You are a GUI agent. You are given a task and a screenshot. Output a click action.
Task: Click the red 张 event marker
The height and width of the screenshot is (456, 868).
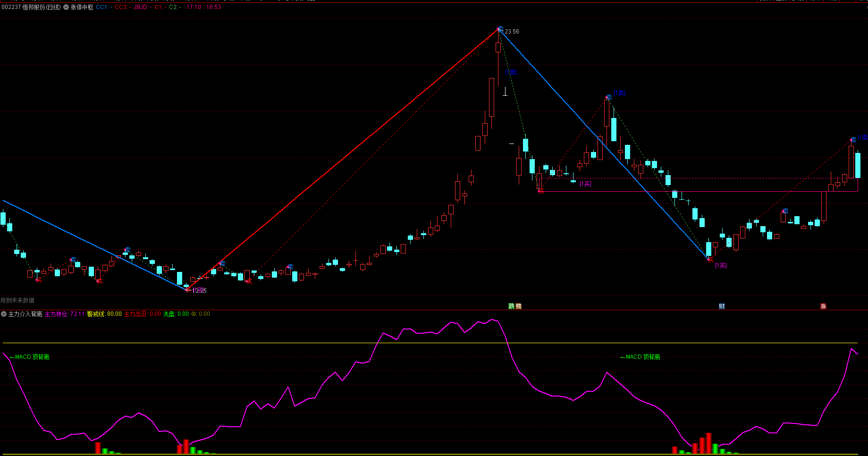(823, 306)
